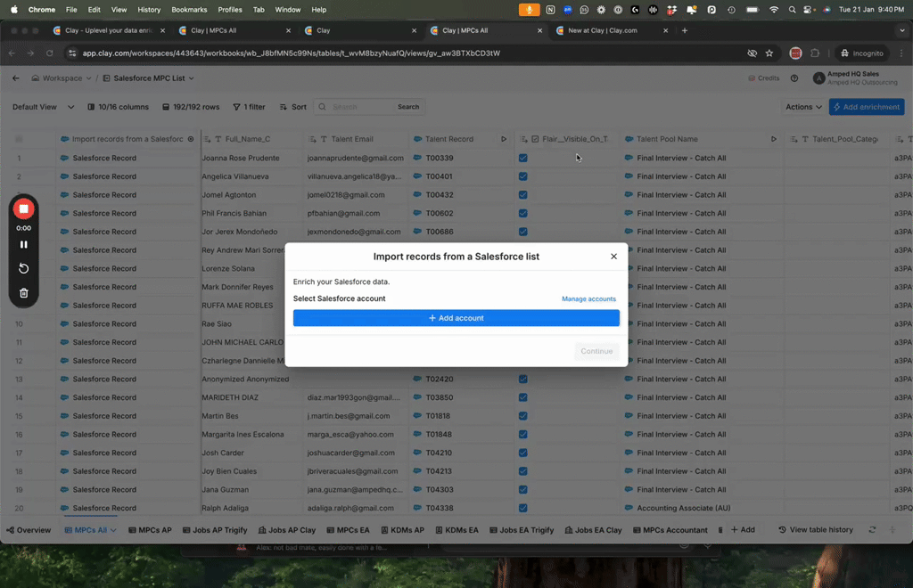Switch to the KDMs EA tab
The image size is (913, 588).
[456, 530]
